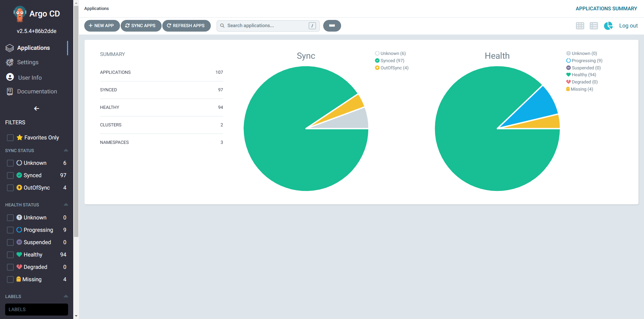The image size is (644, 319).
Task: Tick the Progressing health status filter
Action: pyautogui.click(x=10, y=230)
